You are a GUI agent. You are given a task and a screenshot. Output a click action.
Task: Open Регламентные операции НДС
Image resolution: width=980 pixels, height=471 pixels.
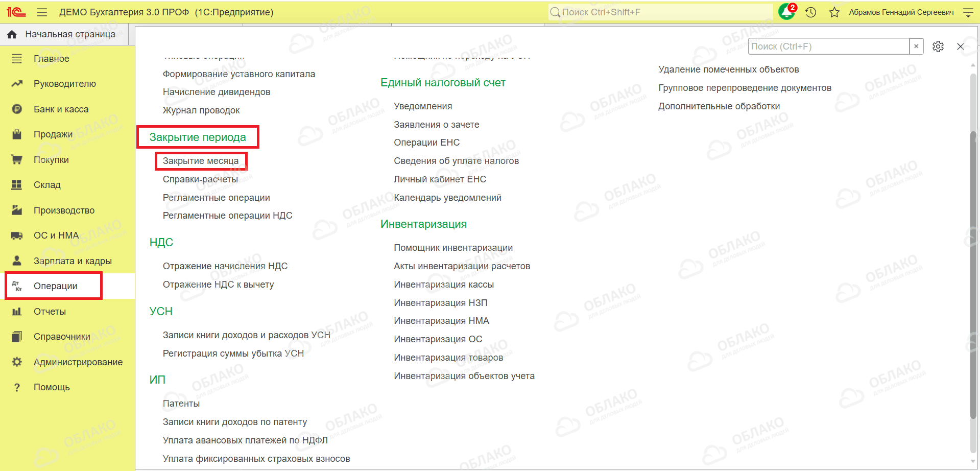point(228,216)
